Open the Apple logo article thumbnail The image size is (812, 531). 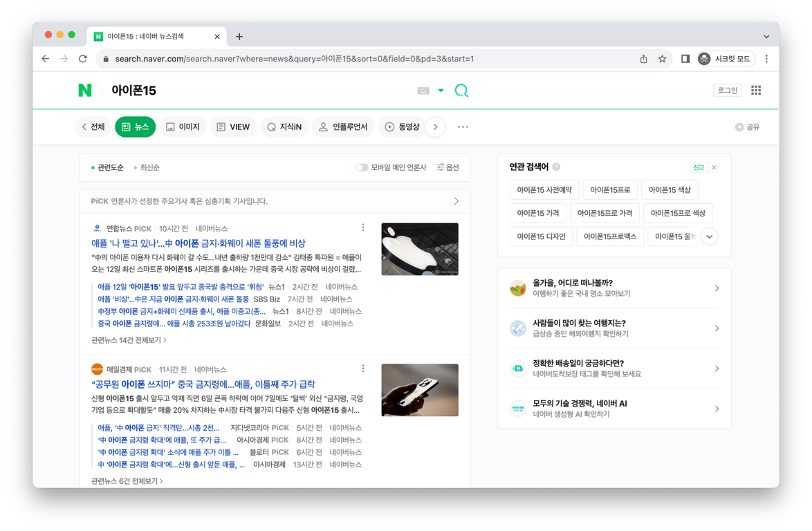point(420,249)
